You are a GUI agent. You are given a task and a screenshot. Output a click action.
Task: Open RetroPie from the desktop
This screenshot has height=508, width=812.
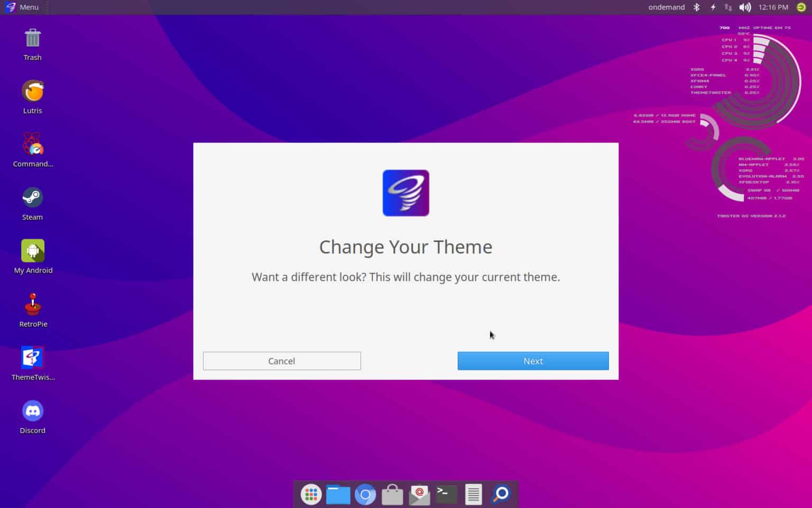pyautogui.click(x=32, y=303)
